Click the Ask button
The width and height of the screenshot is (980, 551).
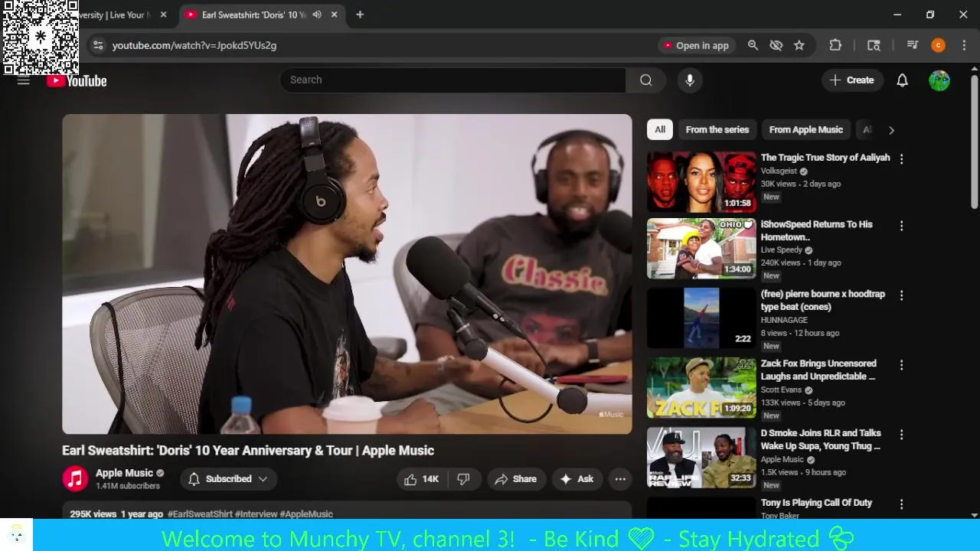pos(577,479)
